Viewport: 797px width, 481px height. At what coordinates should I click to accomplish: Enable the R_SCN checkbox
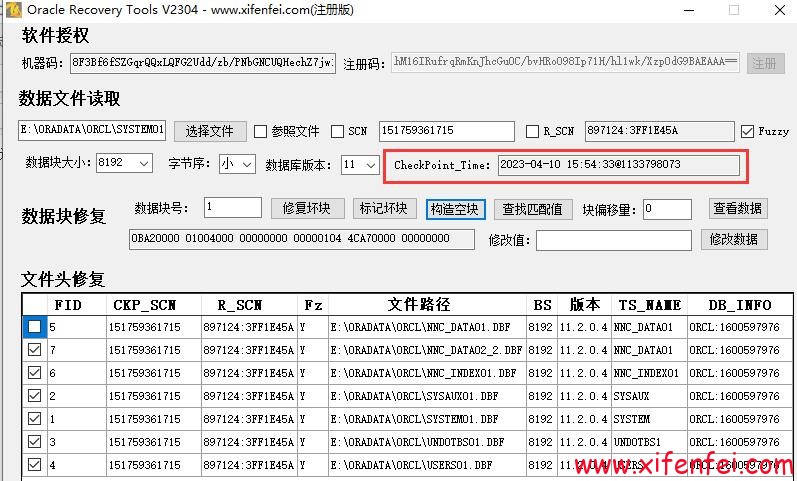(x=532, y=132)
